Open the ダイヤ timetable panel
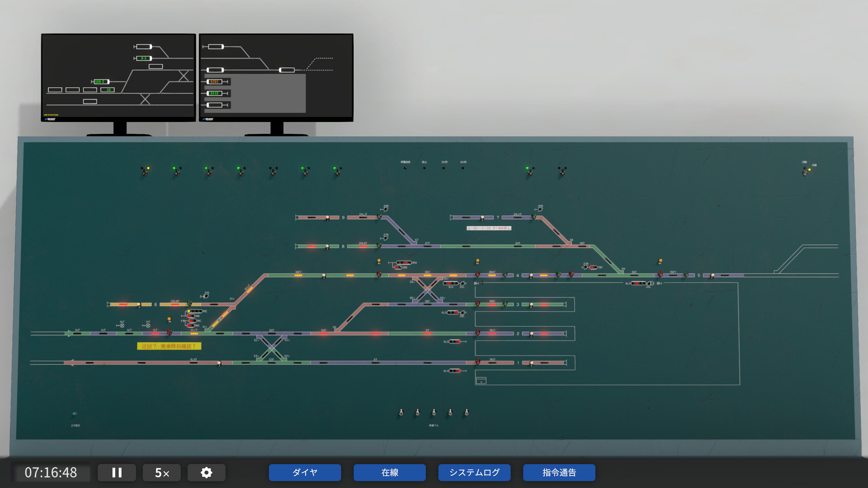The image size is (868, 488). (304, 472)
